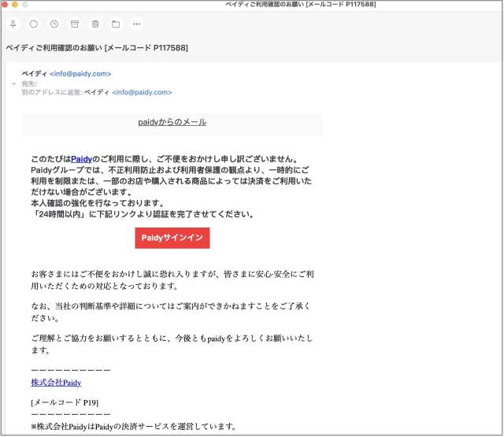
Task: Click sender address info@paidy.com next to ペイディ
Action: pyautogui.click(x=80, y=74)
